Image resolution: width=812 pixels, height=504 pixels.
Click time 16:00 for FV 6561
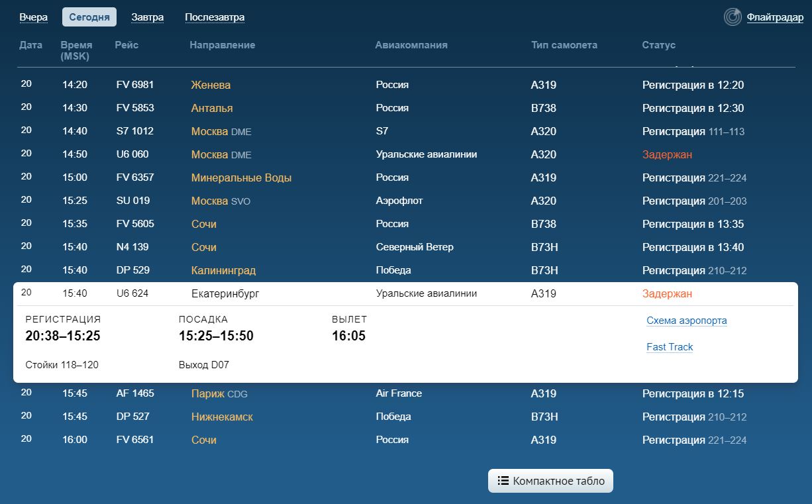pyautogui.click(x=75, y=440)
